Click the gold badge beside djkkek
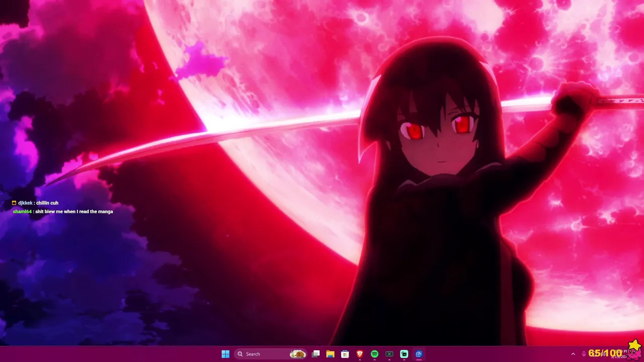The image size is (644, 362). tap(14, 203)
